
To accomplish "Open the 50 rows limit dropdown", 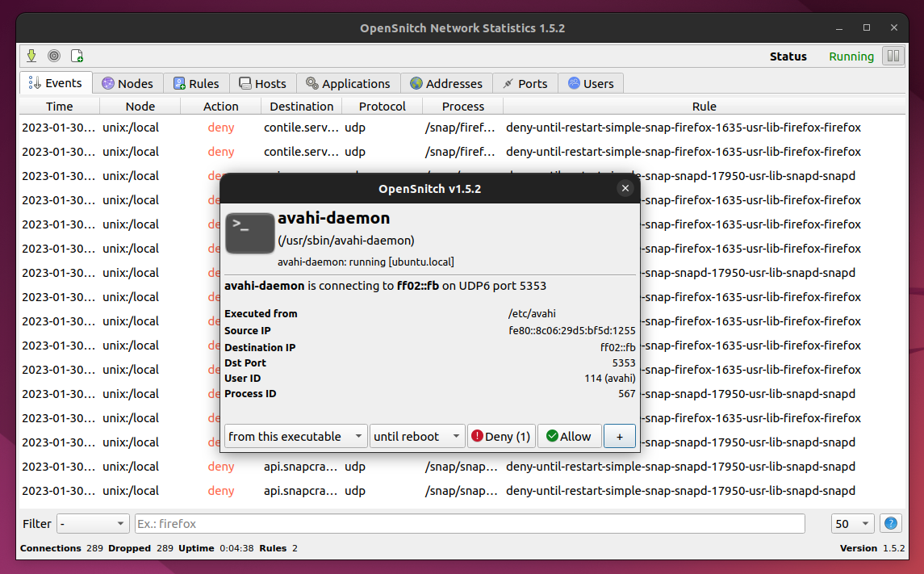I will (853, 523).
